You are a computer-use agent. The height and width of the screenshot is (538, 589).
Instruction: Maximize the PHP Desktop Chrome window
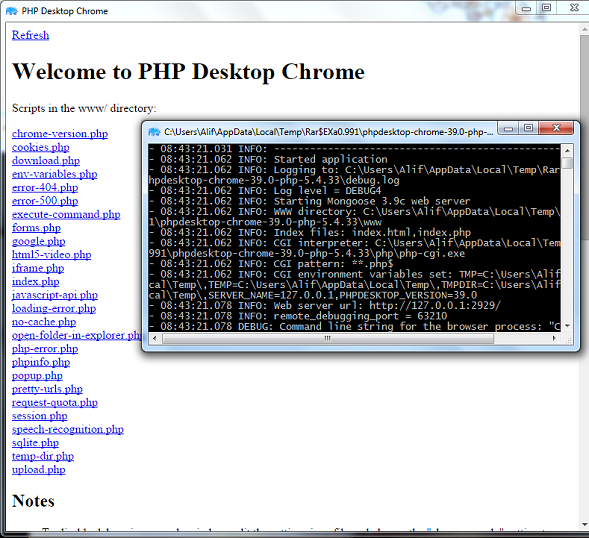pos(547,8)
